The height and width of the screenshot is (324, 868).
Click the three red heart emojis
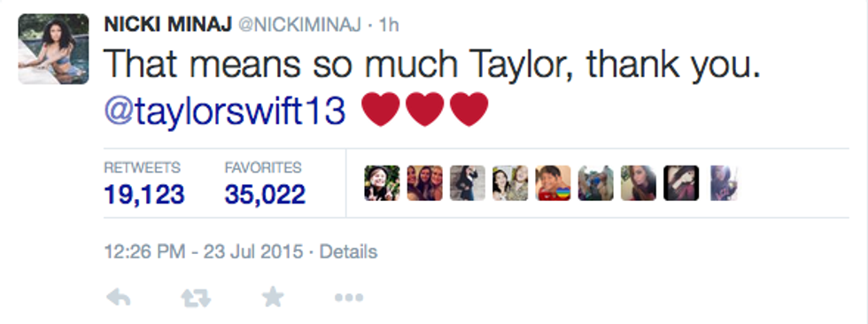click(x=425, y=110)
